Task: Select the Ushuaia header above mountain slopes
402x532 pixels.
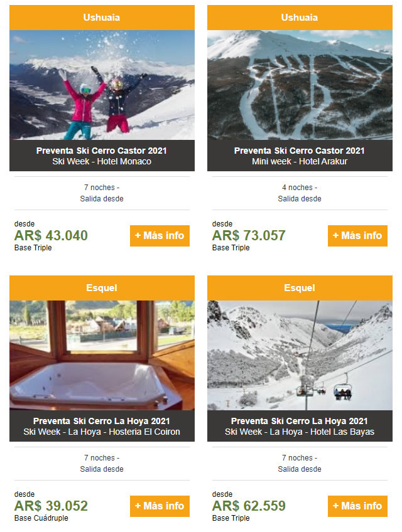Action: point(300,18)
